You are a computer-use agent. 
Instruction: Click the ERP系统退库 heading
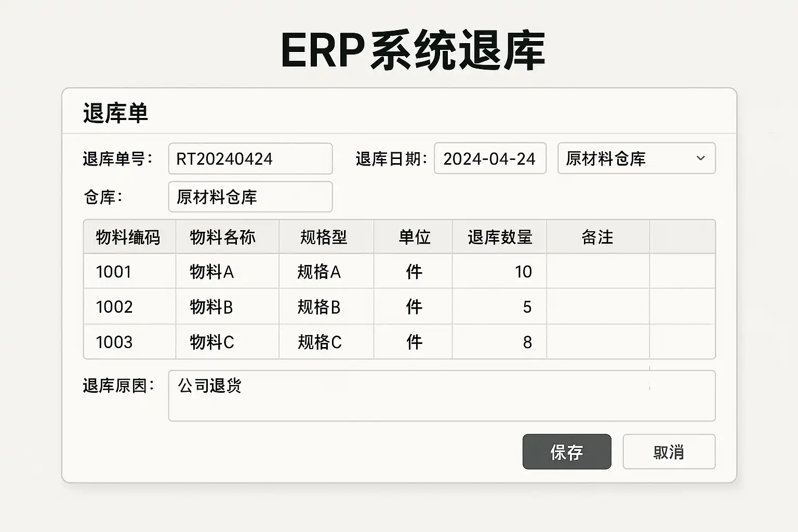[413, 50]
